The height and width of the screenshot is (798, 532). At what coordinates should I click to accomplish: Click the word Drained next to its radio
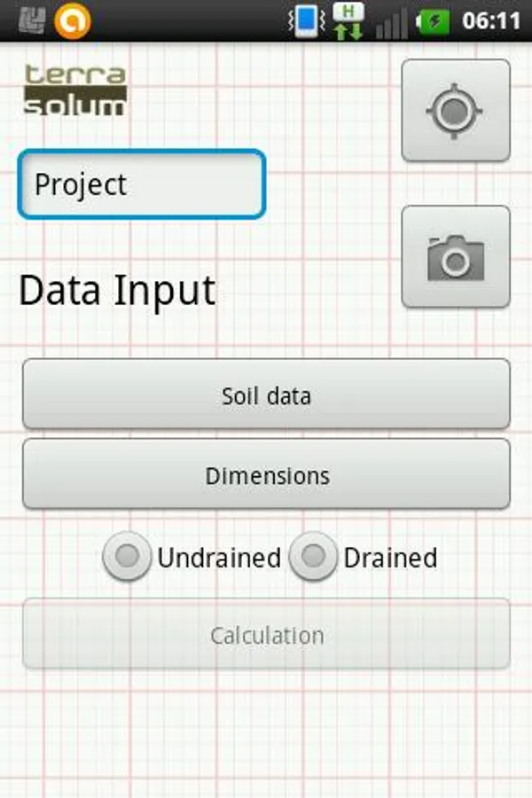(x=390, y=558)
